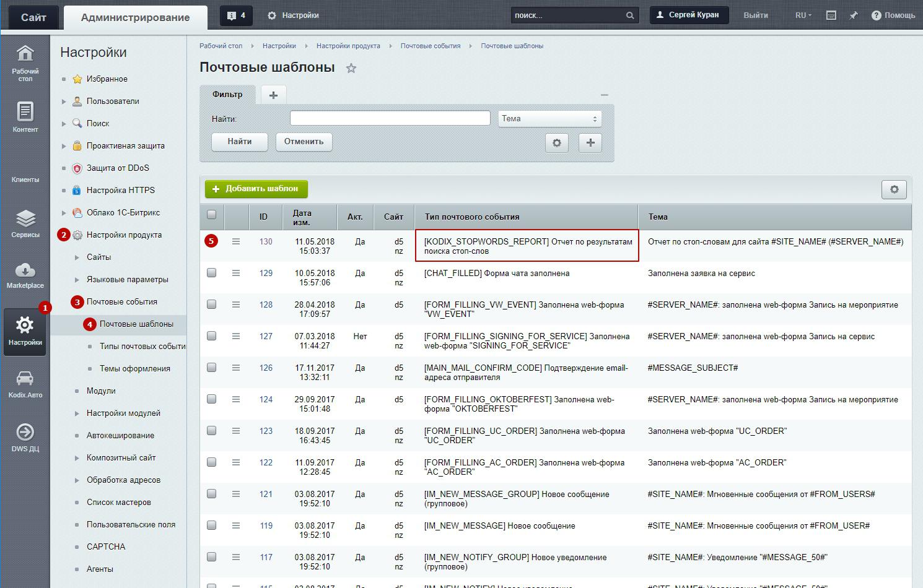Screen dimensions: 923x588
Task: Open actions menu for row 122
Action: pos(236,462)
